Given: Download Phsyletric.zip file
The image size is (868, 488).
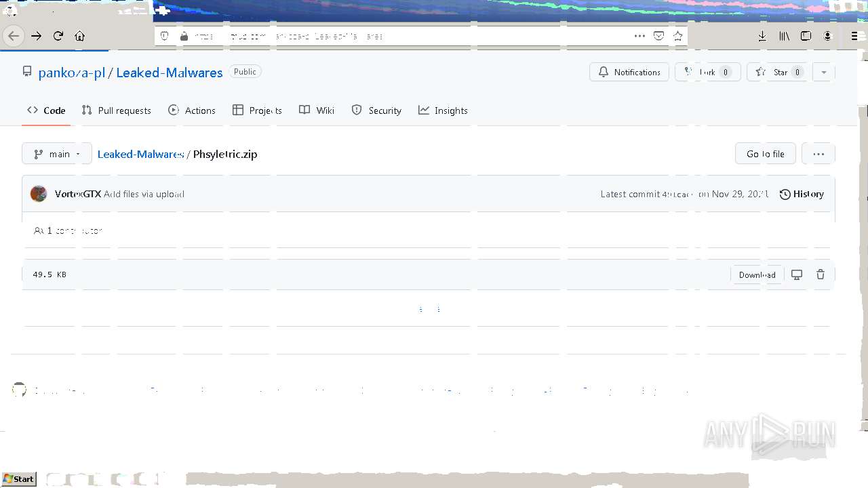Looking at the screenshot, I should [757, 274].
